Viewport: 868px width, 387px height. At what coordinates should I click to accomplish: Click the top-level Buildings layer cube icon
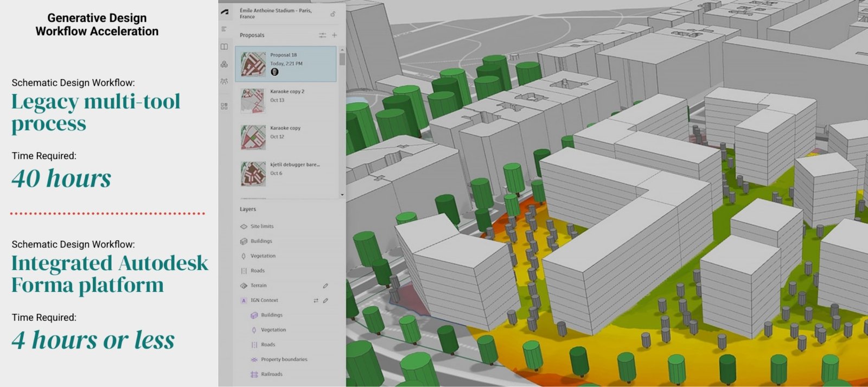244,241
